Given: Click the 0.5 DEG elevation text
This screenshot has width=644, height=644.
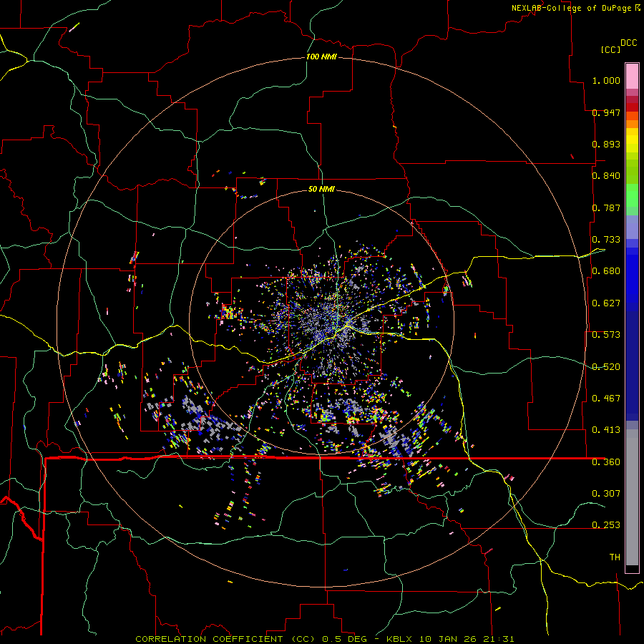Looking at the screenshot, I should pos(344,639).
